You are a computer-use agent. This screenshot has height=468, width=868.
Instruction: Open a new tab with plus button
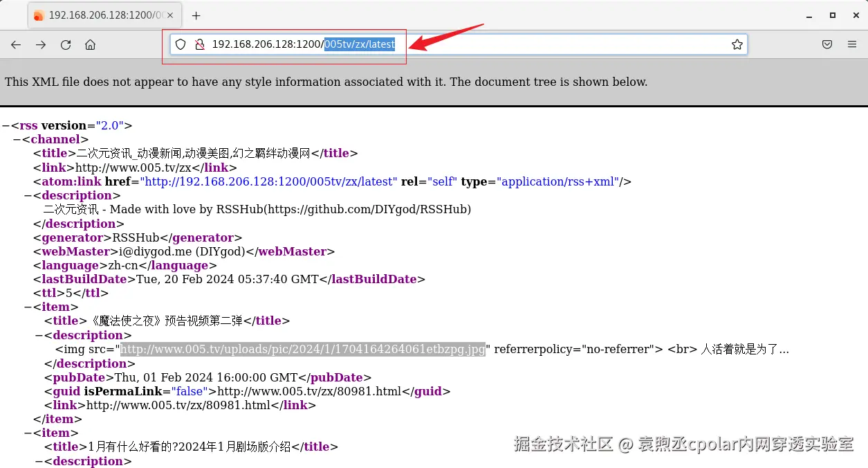(x=196, y=15)
